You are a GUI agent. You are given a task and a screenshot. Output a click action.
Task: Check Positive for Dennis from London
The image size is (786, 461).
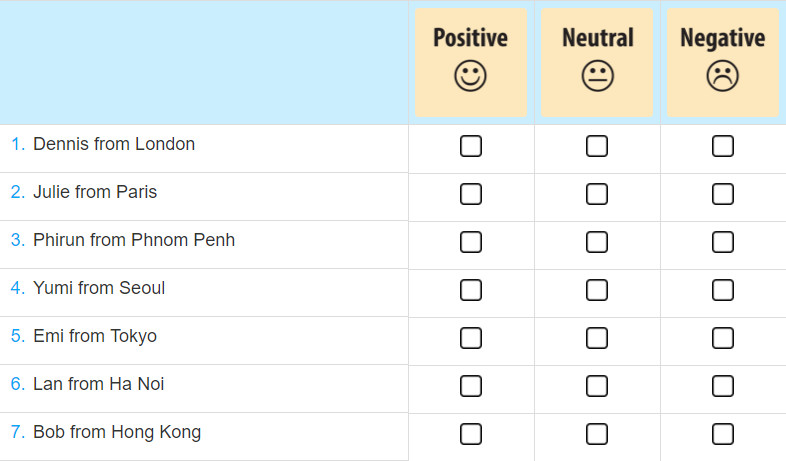pyautogui.click(x=471, y=146)
